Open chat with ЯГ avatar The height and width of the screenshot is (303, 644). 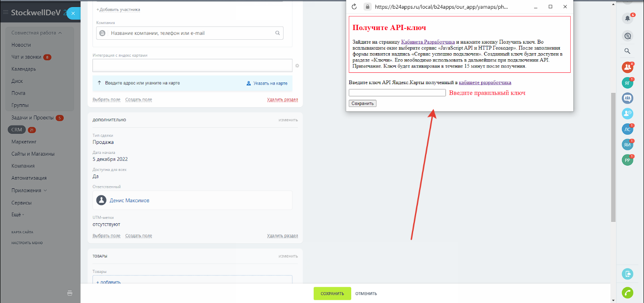click(x=627, y=83)
